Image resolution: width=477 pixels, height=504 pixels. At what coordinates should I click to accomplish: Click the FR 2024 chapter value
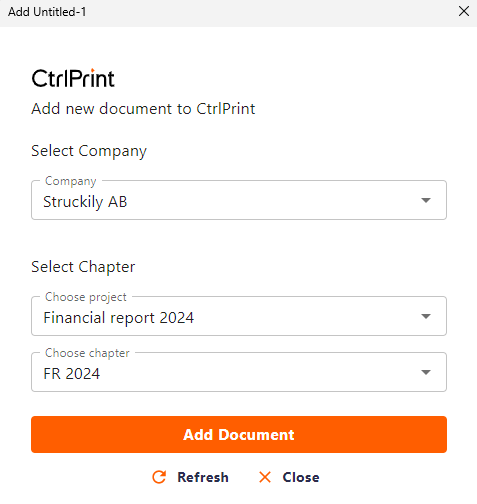[72, 374]
